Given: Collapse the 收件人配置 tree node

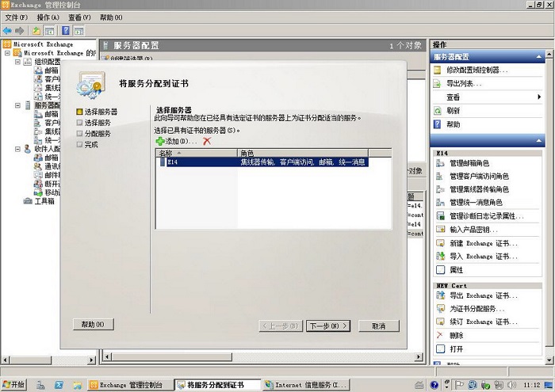Looking at the screenshot, I should (x=17, y=149).
